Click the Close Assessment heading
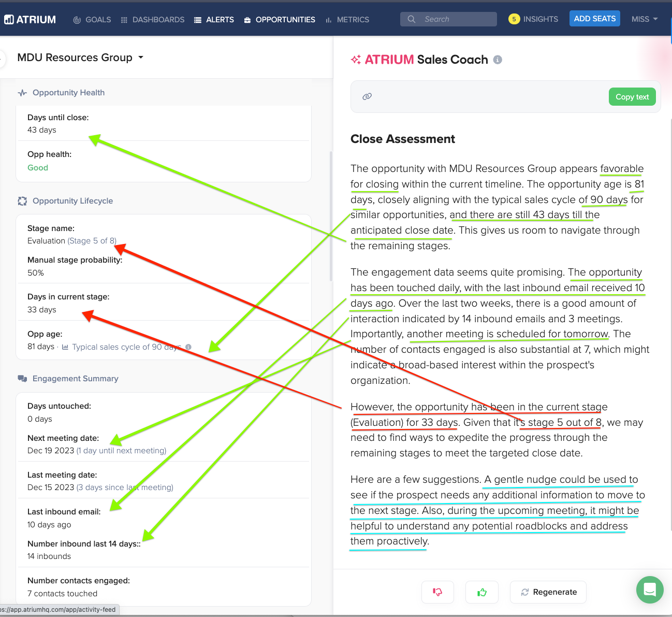Screen dimensions: 672x617 [403, 139]
